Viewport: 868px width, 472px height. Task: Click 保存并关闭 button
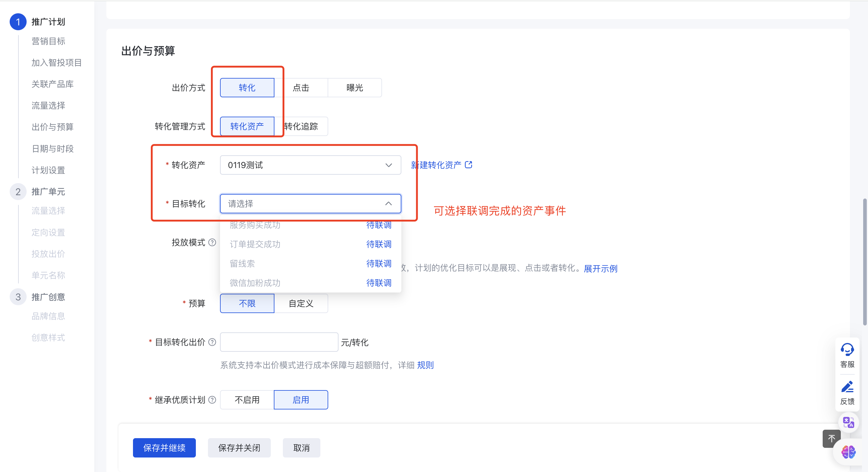click(x=239, y=448)
